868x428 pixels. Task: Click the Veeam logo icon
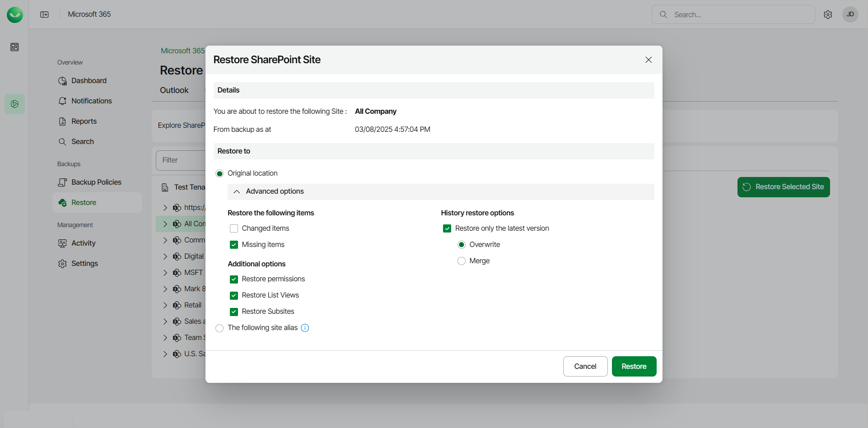15,14
